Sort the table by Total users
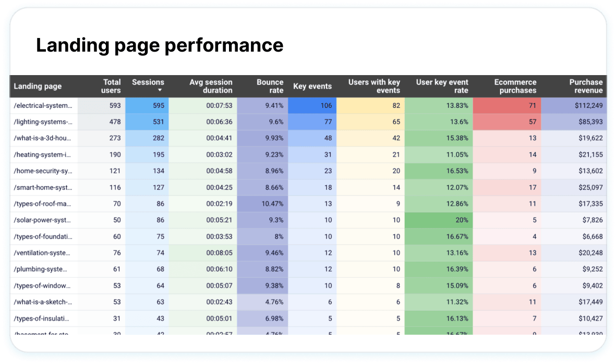This screenshot has width=616, height=364. (112, 86)
